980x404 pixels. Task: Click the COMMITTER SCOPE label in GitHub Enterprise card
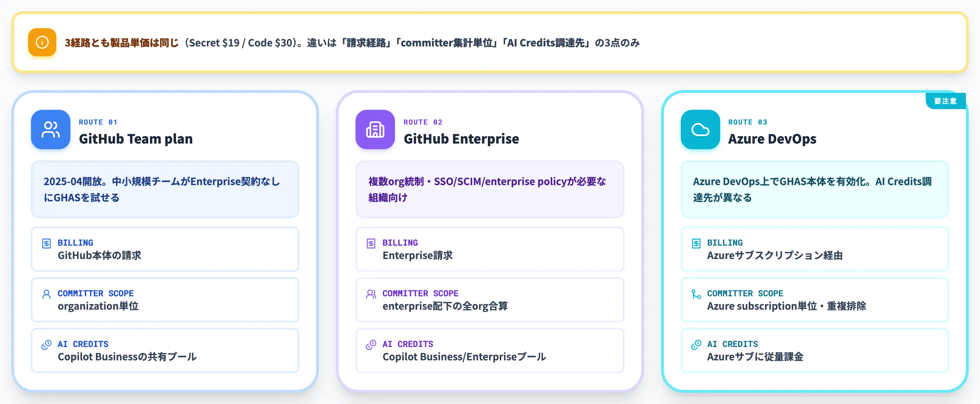(420, 293)
